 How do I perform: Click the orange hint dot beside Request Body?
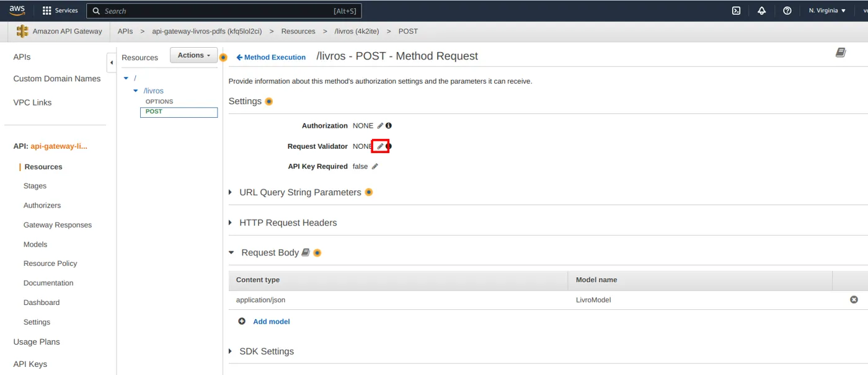click(x=317, y=253)
